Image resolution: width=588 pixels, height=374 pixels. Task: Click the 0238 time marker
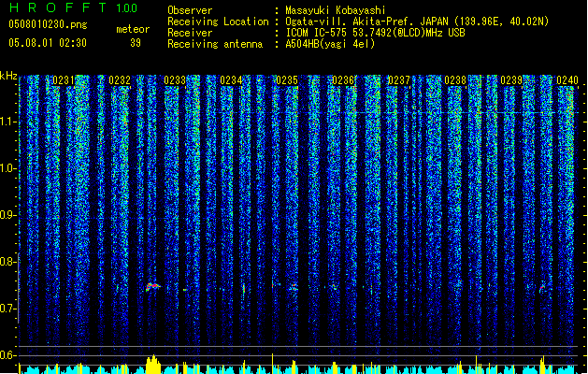coord(455,80)
